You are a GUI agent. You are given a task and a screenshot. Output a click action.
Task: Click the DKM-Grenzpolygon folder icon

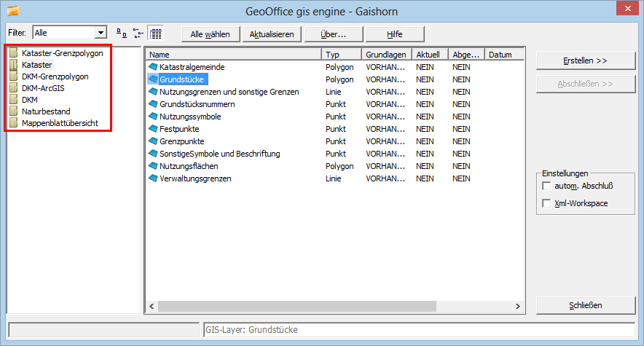pyautogui.click(x=14, y=76)
